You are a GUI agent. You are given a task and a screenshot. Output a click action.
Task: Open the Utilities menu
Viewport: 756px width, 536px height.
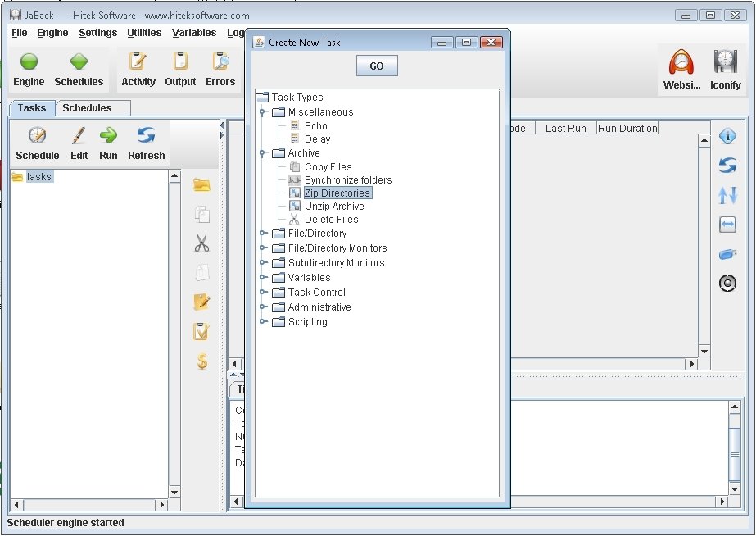coord(144,33)
